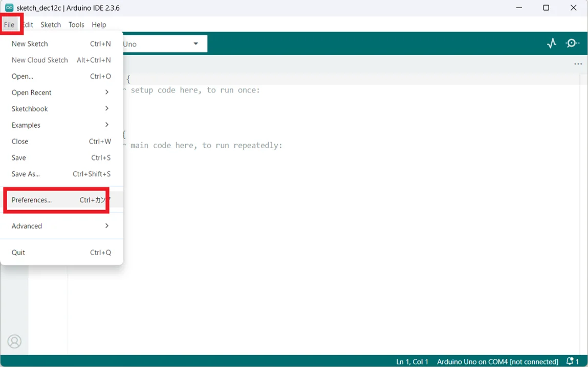Maximize the Arduino IDE window
The height and width of the screenshot is (367, 588).
coord(547,8)
